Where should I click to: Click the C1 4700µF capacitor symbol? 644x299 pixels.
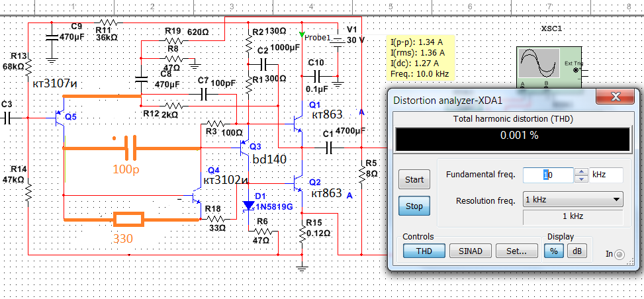point(330,148)
